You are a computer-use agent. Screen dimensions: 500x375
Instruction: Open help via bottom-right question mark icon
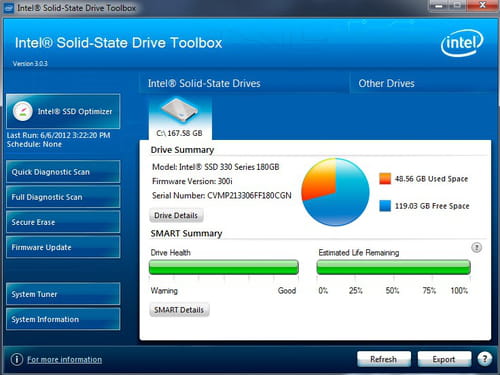485,359
